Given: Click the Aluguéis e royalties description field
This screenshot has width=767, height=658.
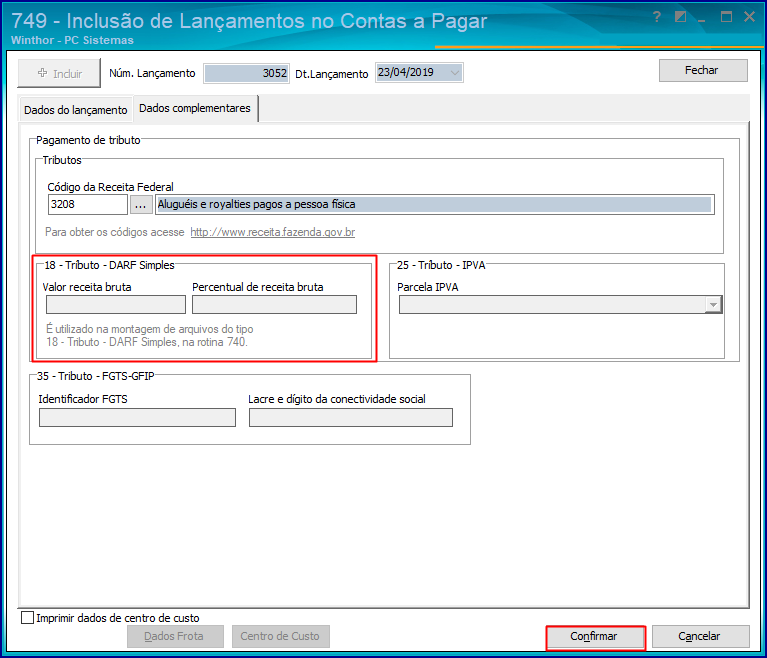Looking at the screenshot, I should [x=434, y=204].
